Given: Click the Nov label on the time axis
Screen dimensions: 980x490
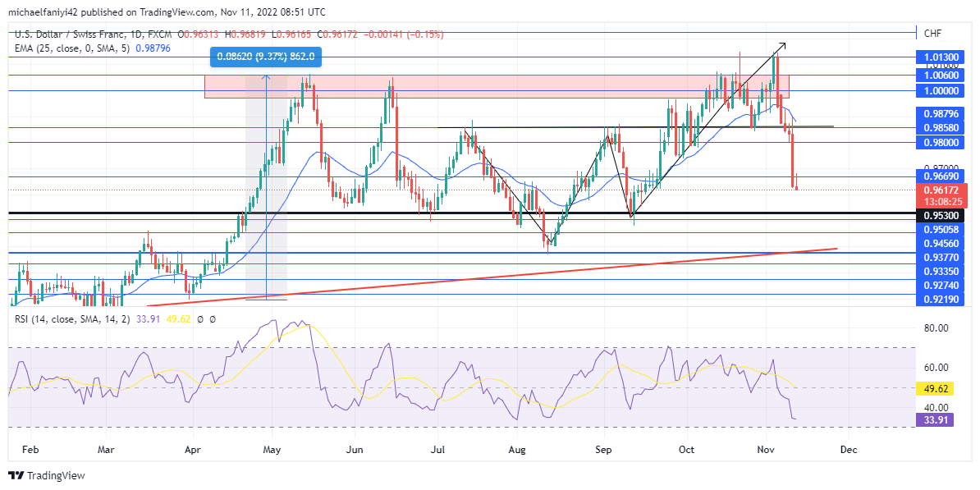Looking at the screenshot, I should click(x=766, y=449).
